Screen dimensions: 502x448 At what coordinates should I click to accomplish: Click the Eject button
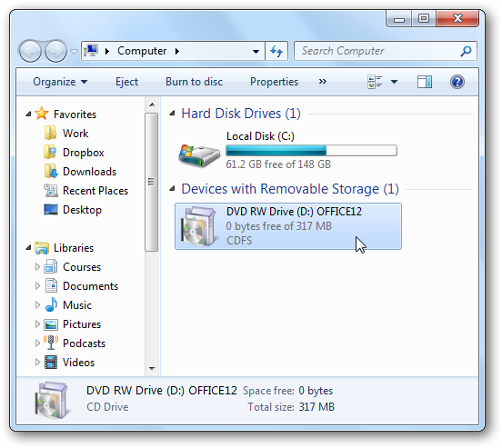coord(126,82)
